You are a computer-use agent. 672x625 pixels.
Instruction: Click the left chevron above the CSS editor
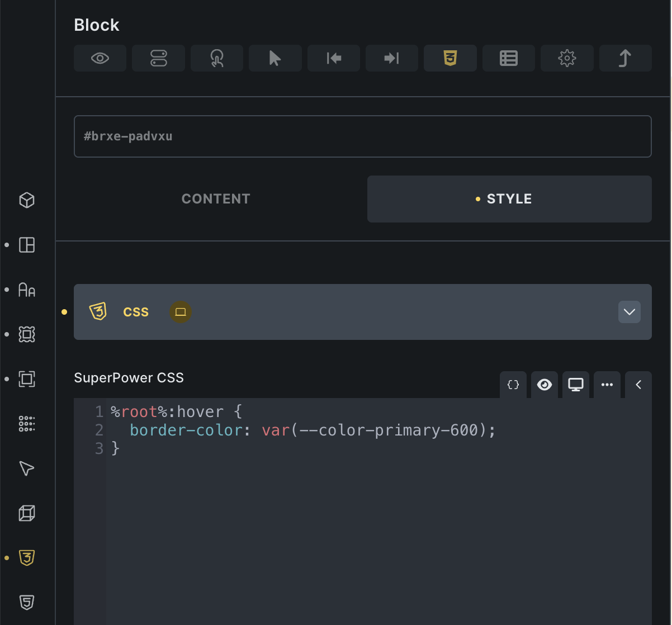tap(638, 385)
